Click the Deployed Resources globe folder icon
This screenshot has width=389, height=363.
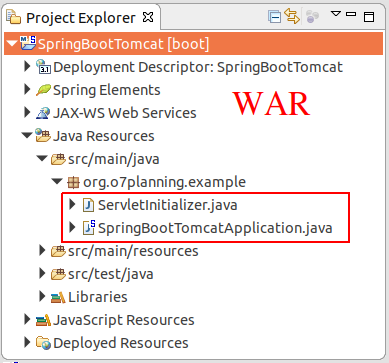pyautogui.click(x=43, y=343)
